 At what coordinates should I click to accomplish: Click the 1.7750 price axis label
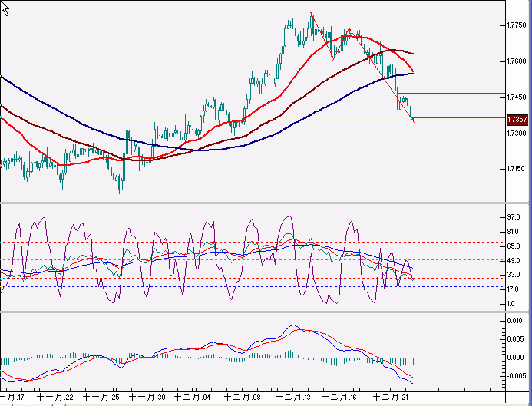point(517,25)
